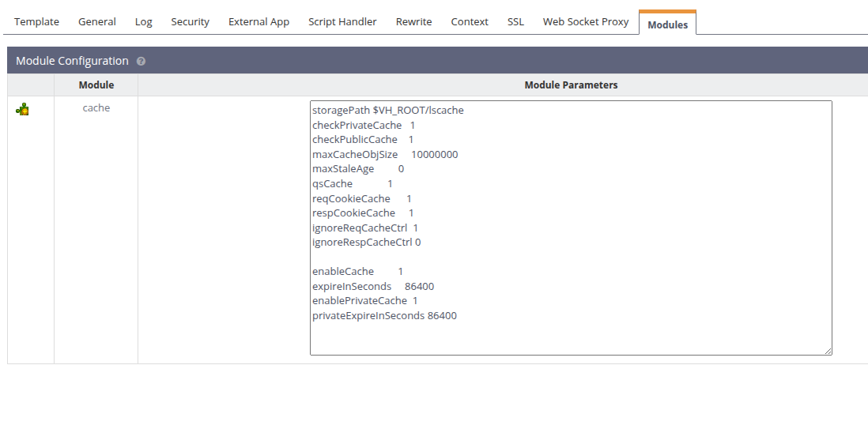868x429 pixels.
Task: Open the Log tab
Action: point(143,22)
